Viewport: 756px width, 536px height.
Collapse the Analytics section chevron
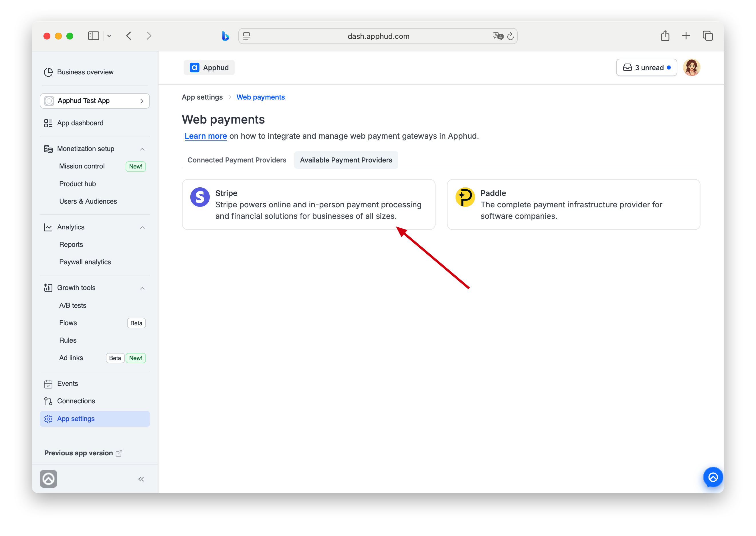click(142, 227)
